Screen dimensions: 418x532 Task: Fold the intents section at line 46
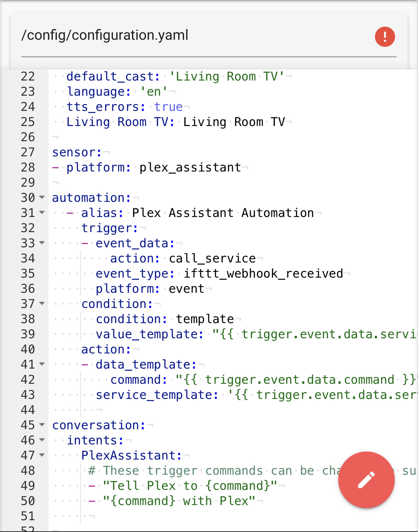(42, 440)
